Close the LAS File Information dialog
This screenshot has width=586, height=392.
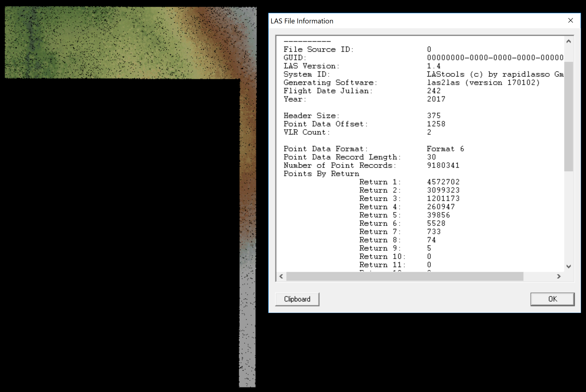[x=570, y=21]
